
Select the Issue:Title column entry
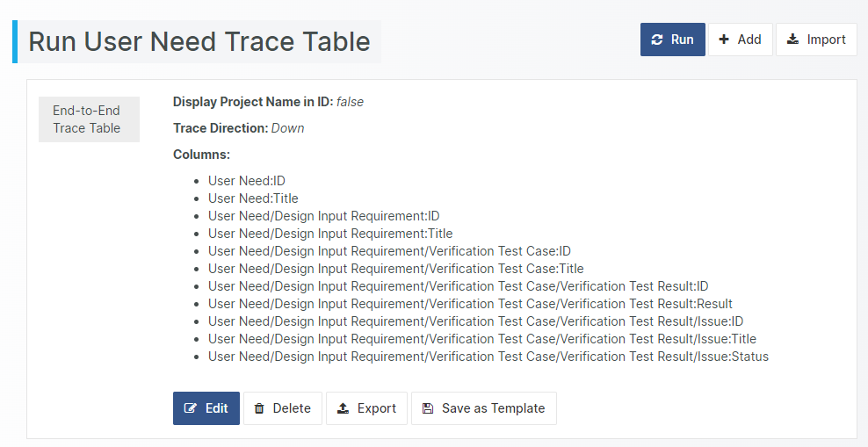481,339
